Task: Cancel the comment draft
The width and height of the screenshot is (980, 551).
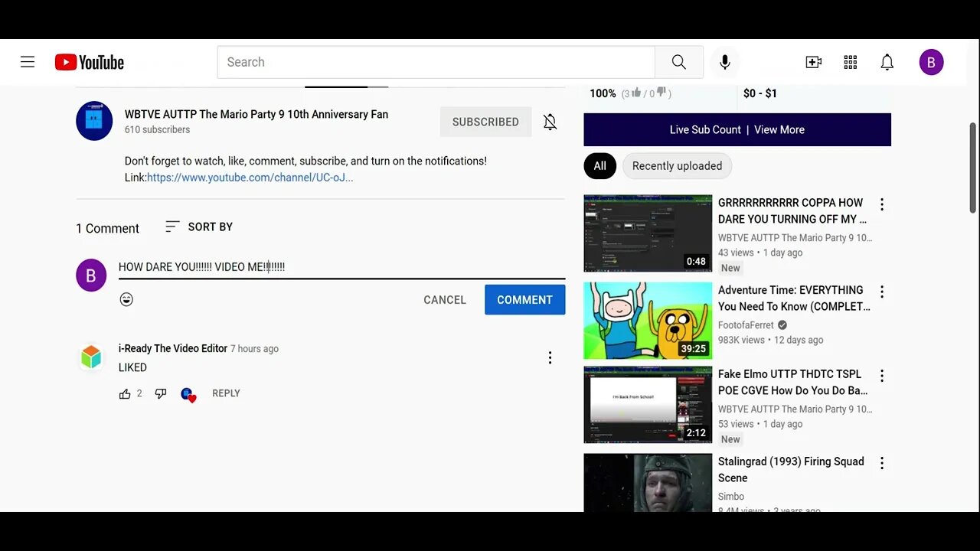Action: click(445, 300)
